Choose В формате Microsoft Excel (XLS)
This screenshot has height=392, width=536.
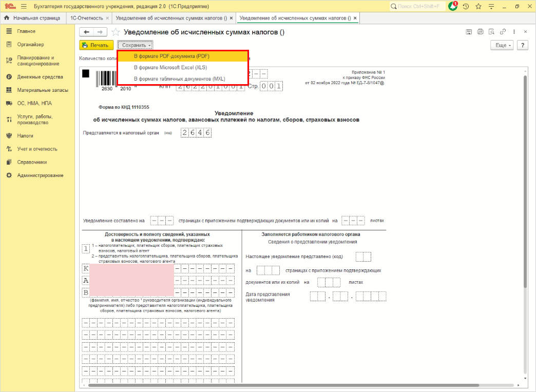(x=183, y=67)
